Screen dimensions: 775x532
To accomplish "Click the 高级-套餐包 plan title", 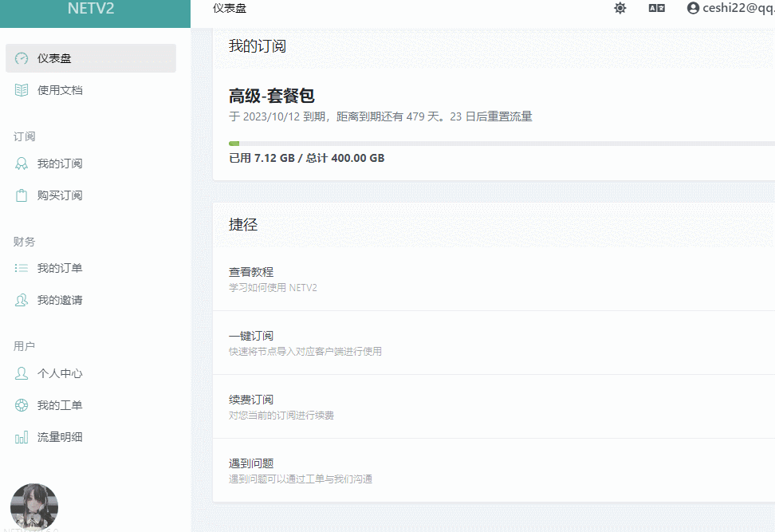I will (x=271, y=96).
